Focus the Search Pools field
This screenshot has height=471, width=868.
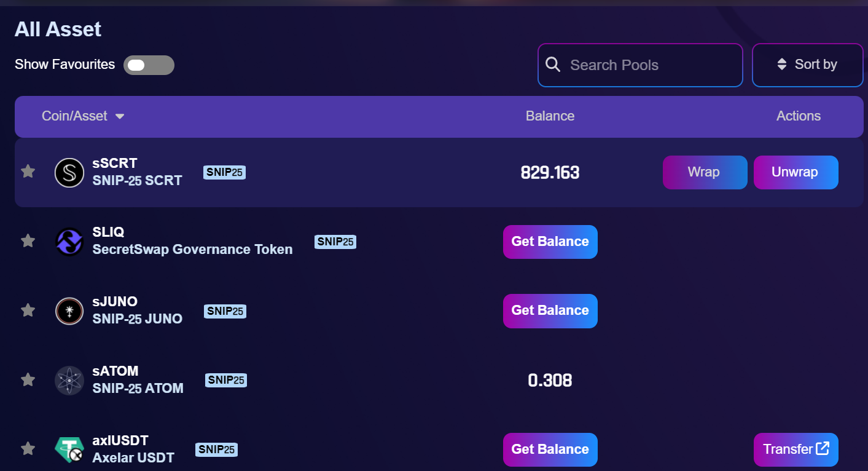point(640,65)
